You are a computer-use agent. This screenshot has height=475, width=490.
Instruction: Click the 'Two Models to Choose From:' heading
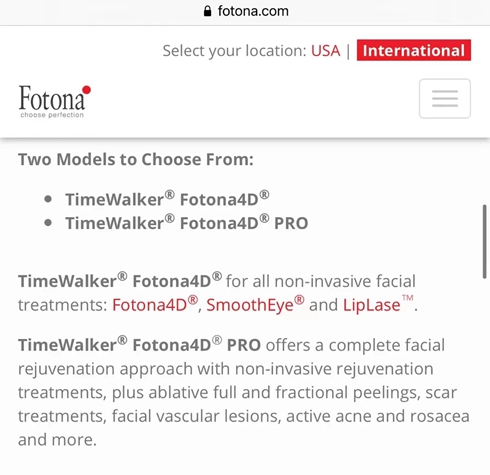(136, 159)
